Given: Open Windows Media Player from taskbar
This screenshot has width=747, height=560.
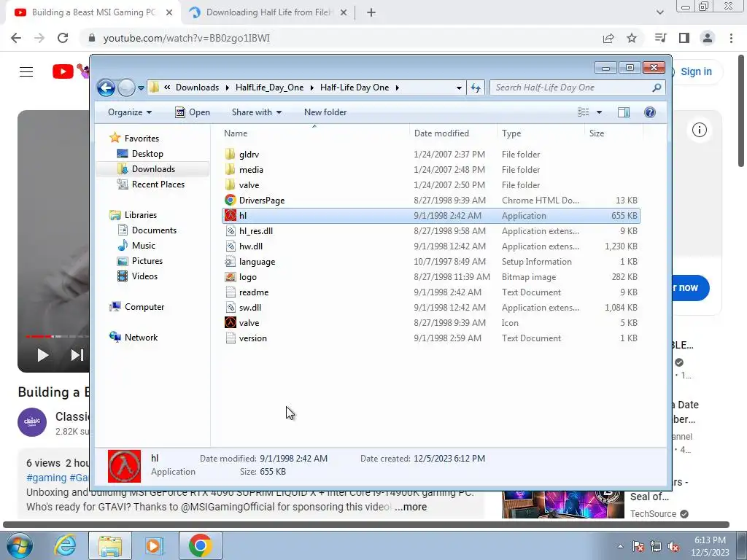Looking at the screenshot, I should (x=155, y=545).
